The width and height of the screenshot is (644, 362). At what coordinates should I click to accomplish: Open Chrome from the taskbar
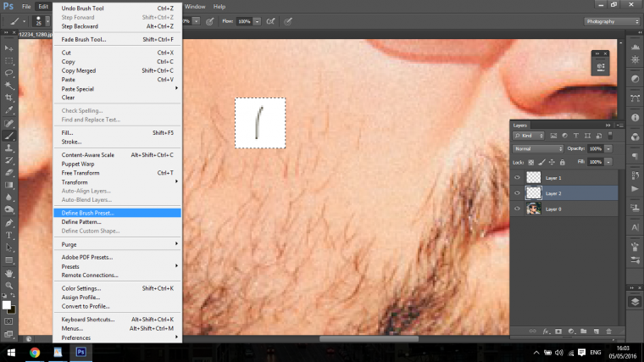pos(35,352)
